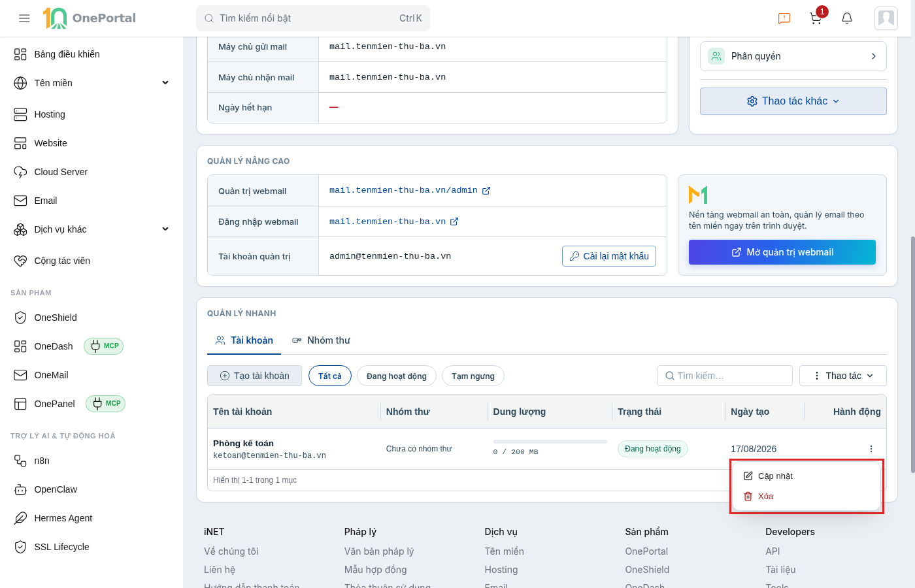This screenshot has height=588, width=915.
Task: Click the MCP badge beside OneDash
Action: click(x=103, y=346)
